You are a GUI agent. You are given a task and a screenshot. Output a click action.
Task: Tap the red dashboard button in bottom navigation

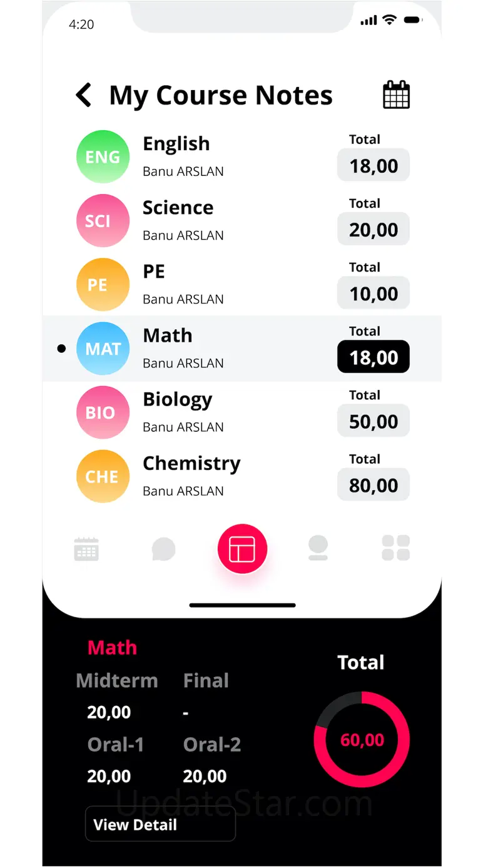242,549
